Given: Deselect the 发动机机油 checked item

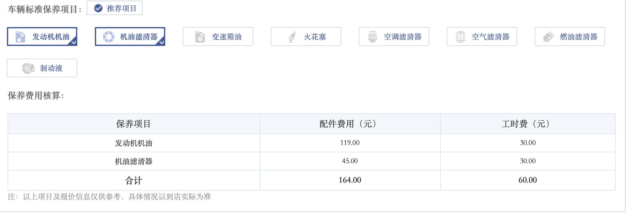Looking at the screenshot, I should pos(42,37).
